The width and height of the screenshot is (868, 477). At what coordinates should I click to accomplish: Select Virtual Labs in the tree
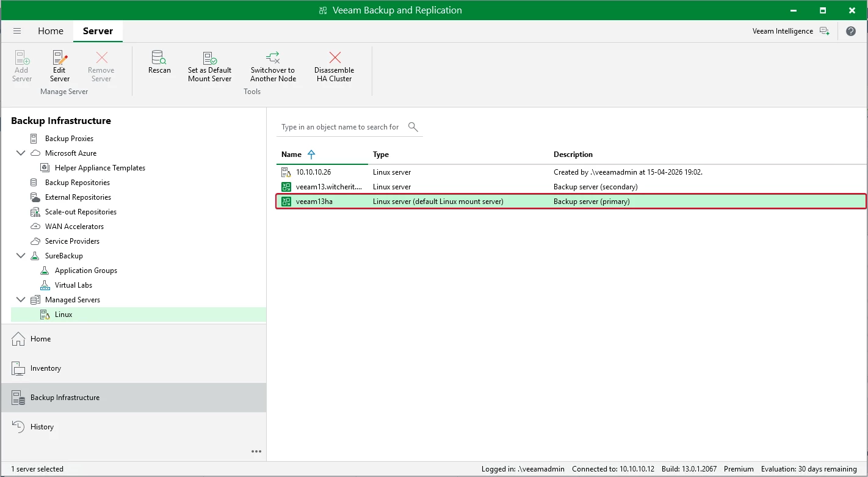[x=73, y=285]
